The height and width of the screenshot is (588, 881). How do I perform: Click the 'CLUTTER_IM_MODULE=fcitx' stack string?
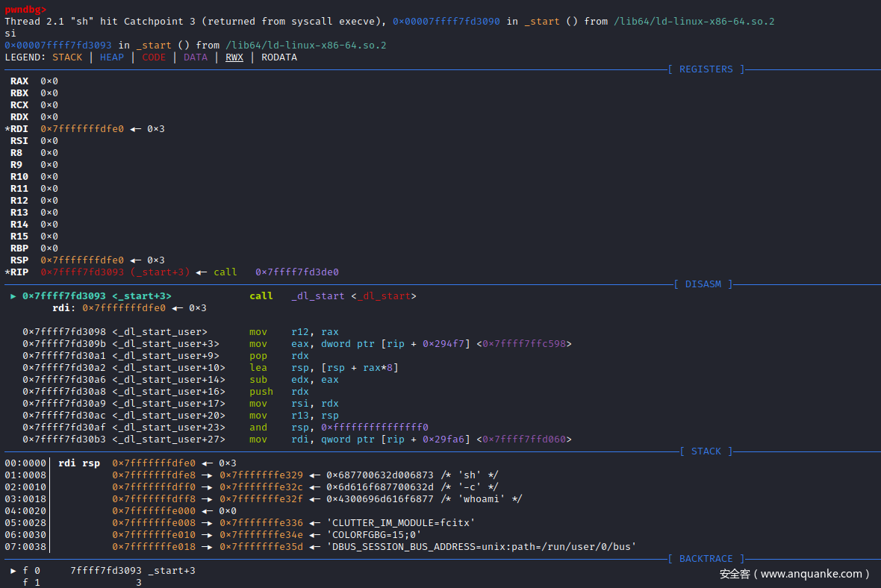(401, 523)
